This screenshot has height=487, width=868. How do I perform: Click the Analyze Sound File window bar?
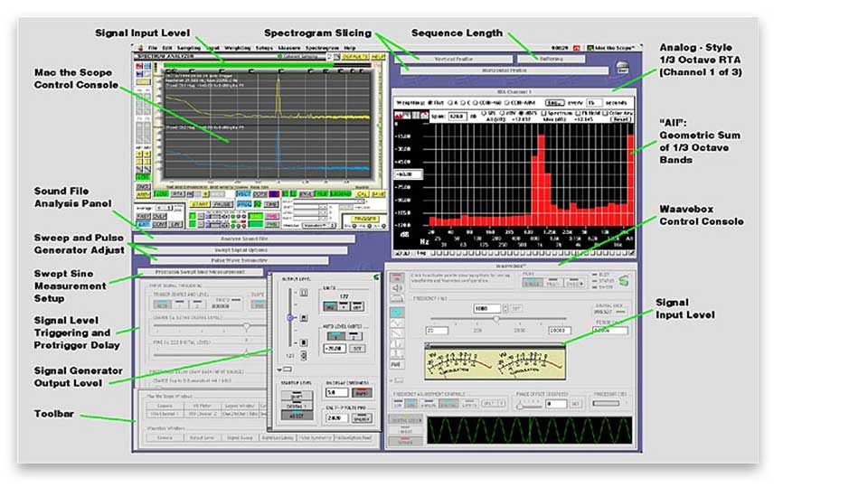click(244, 239)
